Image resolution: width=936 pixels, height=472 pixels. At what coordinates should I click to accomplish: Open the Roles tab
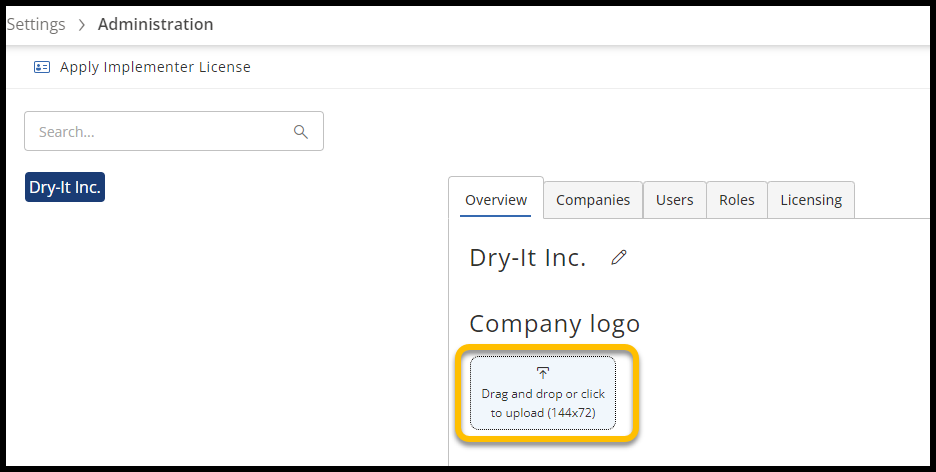(x=737, y=200)
